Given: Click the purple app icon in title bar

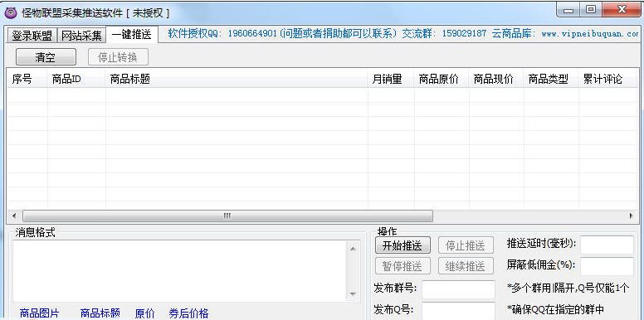Looking at the screenshot, I should (11, 13).
